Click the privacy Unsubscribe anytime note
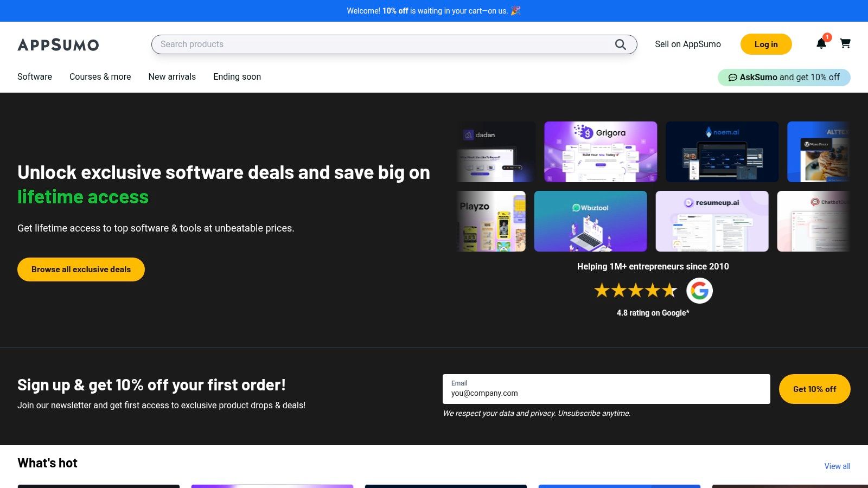Image resolution: width=868 pixels, height=488 pixels. coord(537,413)
